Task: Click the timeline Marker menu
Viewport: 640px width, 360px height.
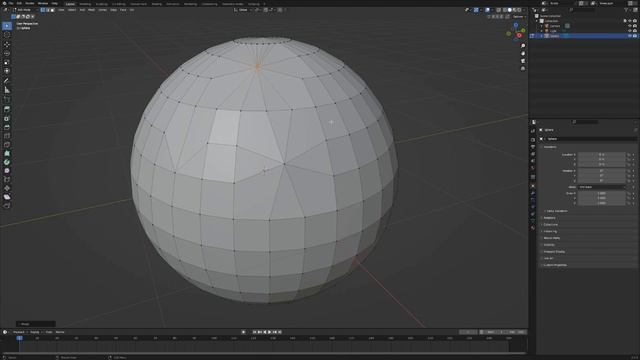Action: tap(60, 332)
